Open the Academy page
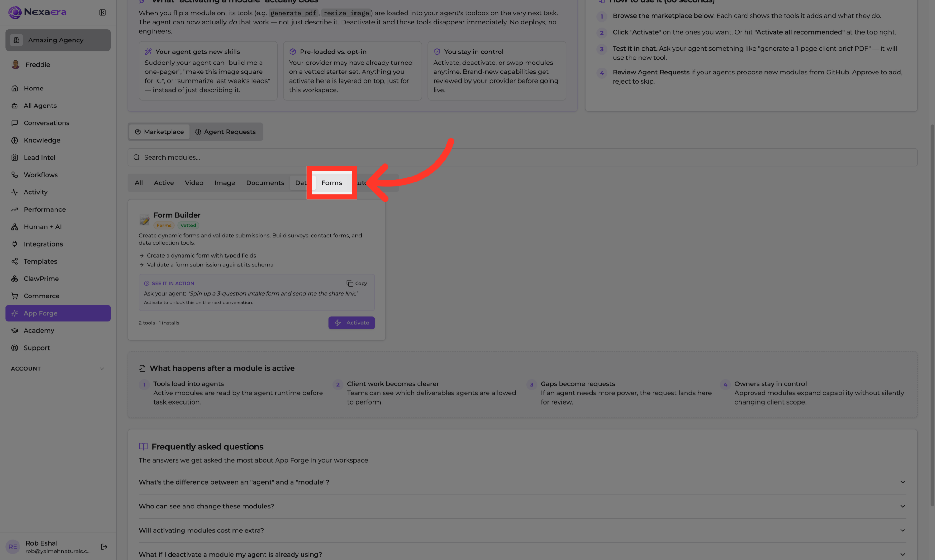The height and width of the screenshot is (560, 935). [x=58, y=330]
